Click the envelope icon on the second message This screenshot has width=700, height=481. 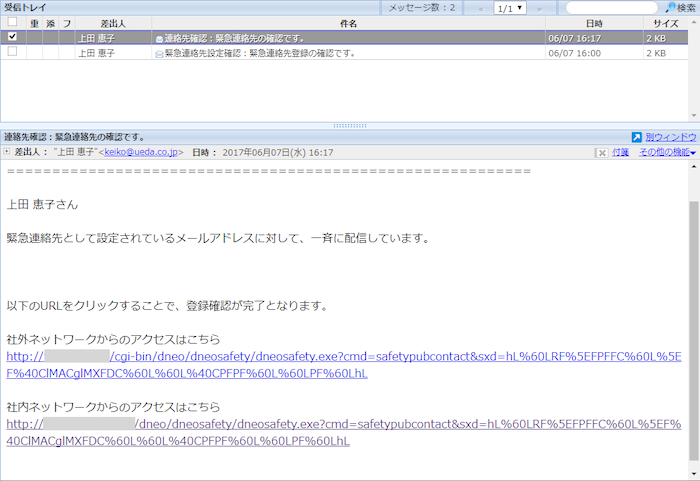159,53
